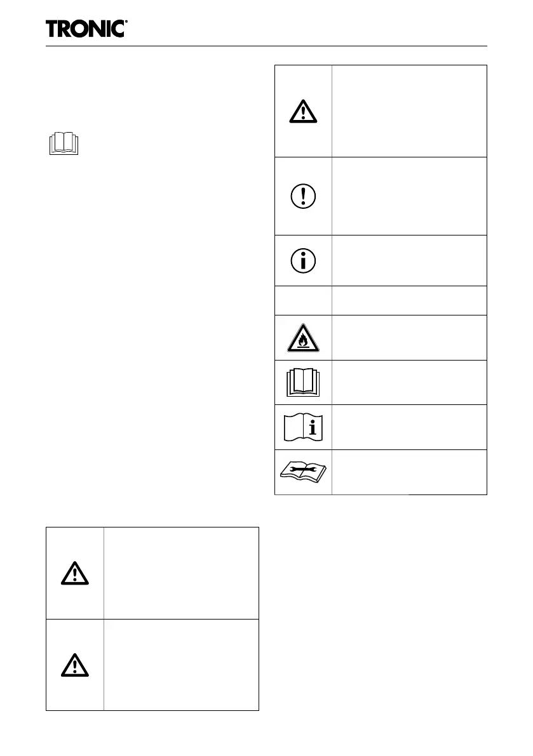The height and width of the screenshot is (756, 533).
Task: Click the exclamation mark circle icon
Action: (303, 196)
